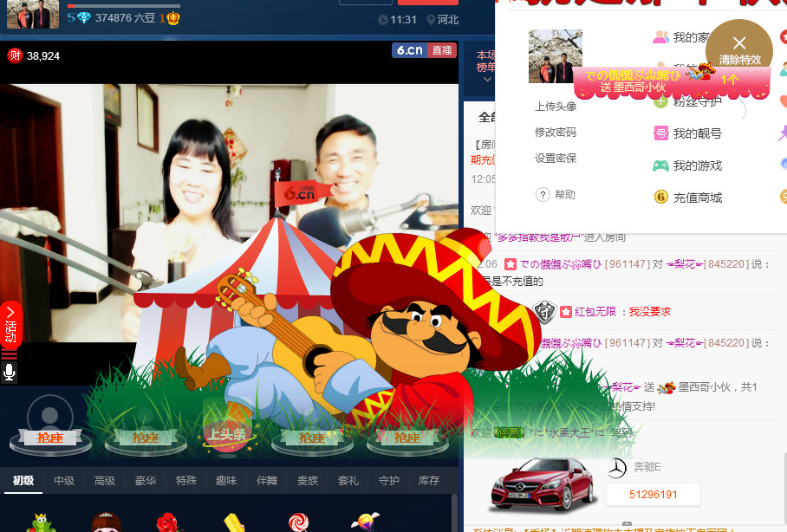Image resolution: width=787 pixels, height=532 pixels.
Task: Click the 墨西哥小伙 gift banner
Action: [672, 81]
